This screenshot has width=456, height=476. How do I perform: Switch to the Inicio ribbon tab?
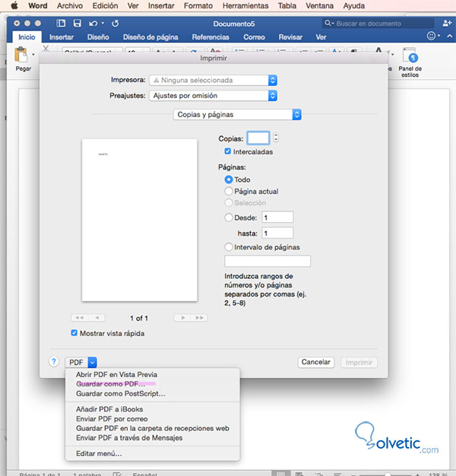[x=27, y=37]
